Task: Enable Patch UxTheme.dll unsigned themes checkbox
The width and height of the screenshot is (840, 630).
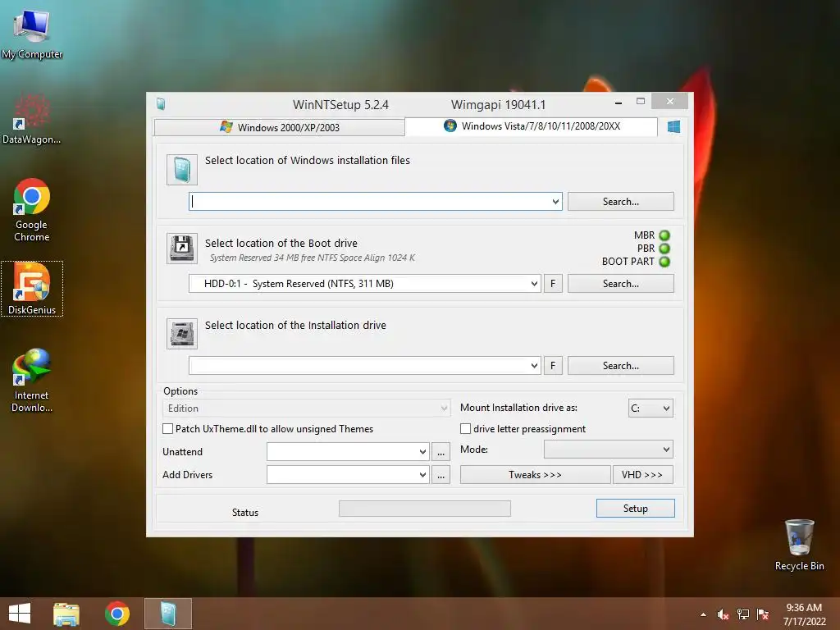Action: point(167,428)
